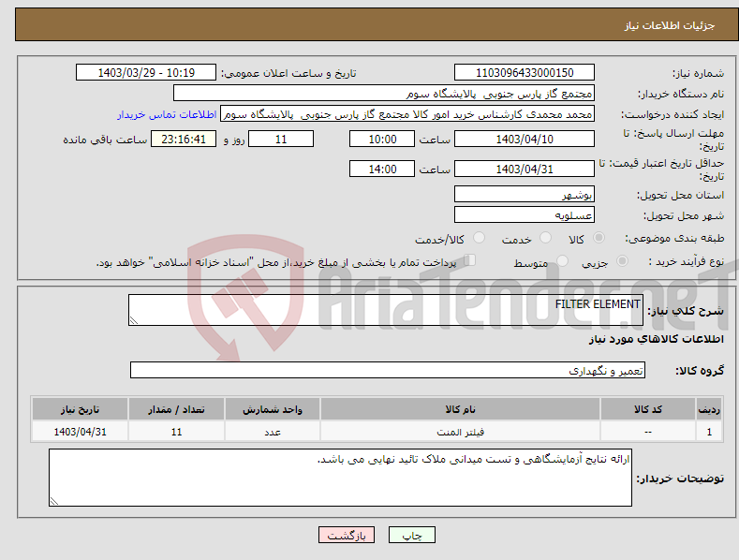The image size is (739, 560).
Task: Open the اطلاعات تماس خریدار link
Action: 167,114
